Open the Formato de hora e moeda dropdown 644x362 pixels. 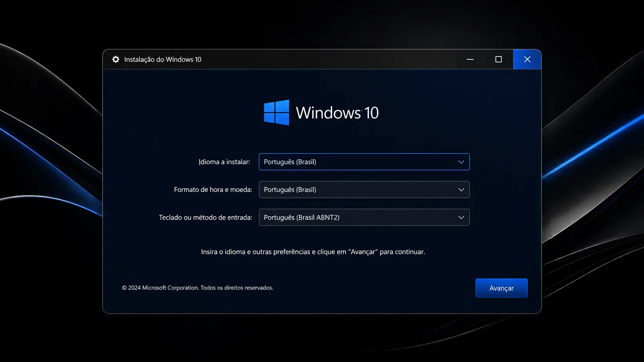pos(364,190)
